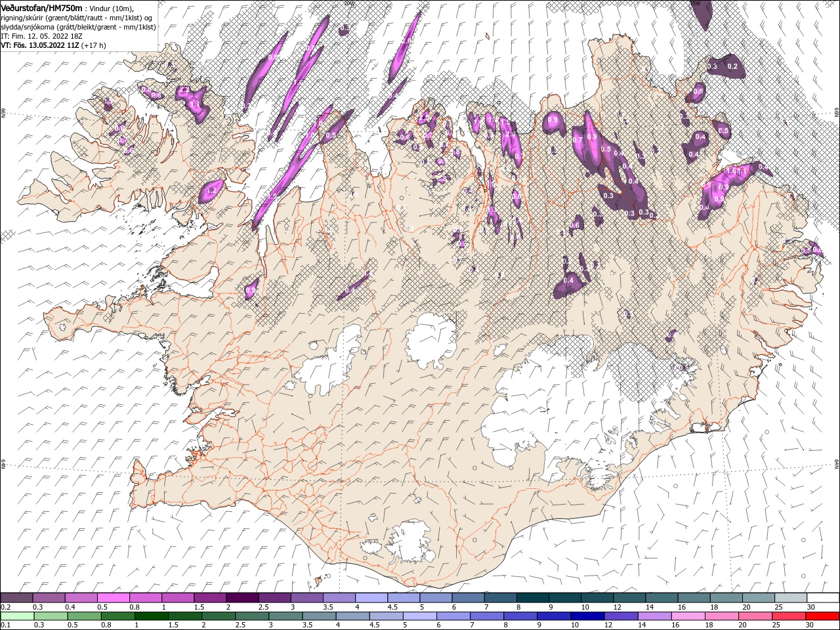840x630 pixels.
Task: Click the bright pink swatch above upper-scale '0.5'
Action: tap(113, 597)
